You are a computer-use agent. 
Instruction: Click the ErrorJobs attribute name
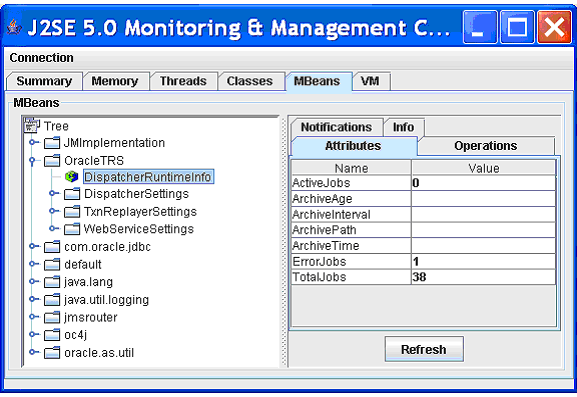pyautogui.click(x=319, y=262)
